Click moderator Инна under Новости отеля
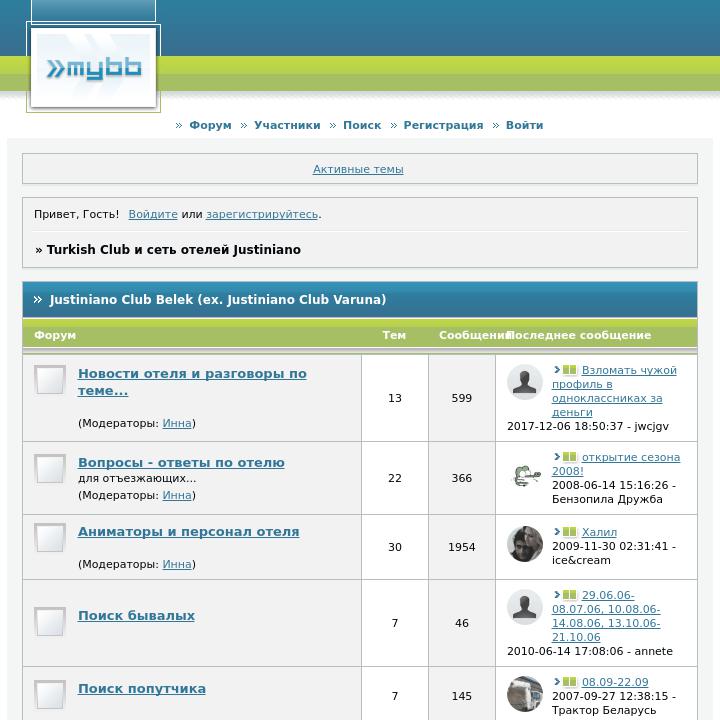The height and width of the screenshot is (720, 720). point(177,423)
